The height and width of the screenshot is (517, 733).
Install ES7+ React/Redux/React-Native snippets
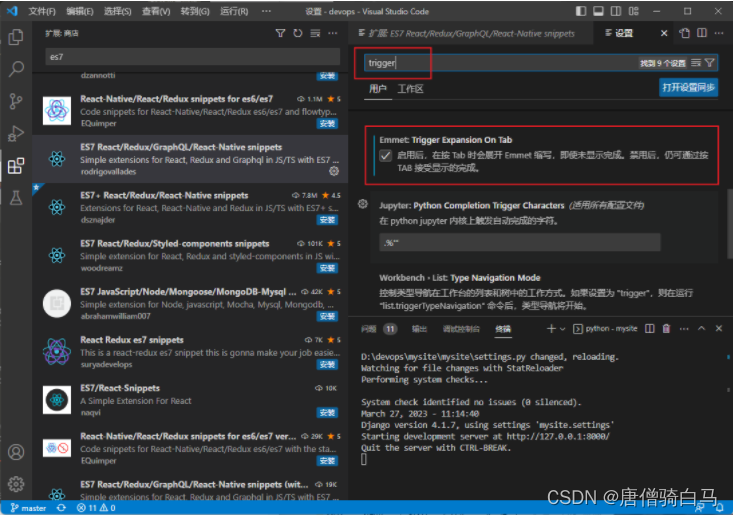327,220
